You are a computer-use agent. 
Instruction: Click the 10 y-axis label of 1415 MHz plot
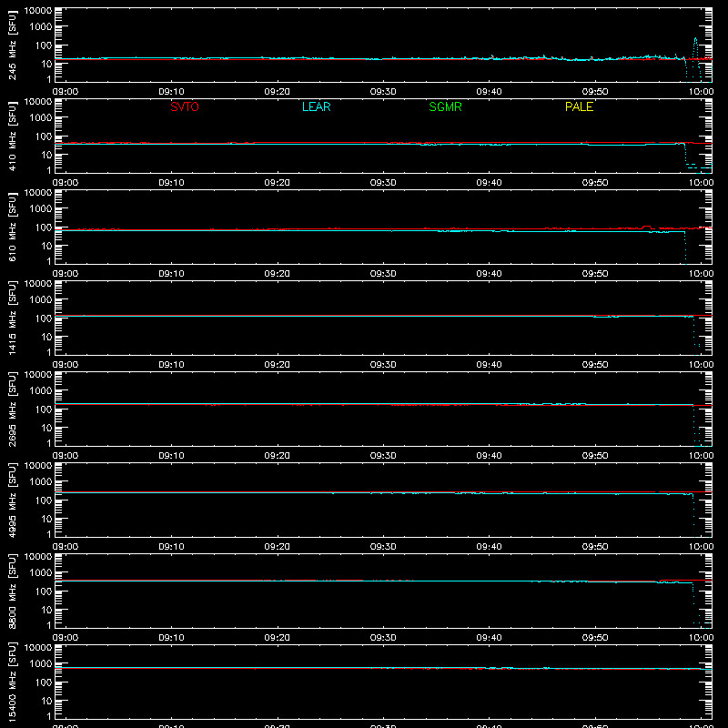47,337
